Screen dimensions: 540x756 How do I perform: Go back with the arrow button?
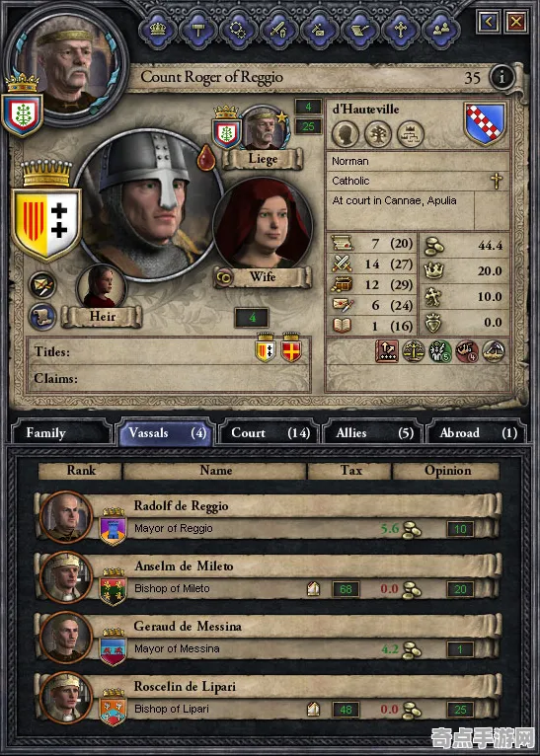coord(490,22)
